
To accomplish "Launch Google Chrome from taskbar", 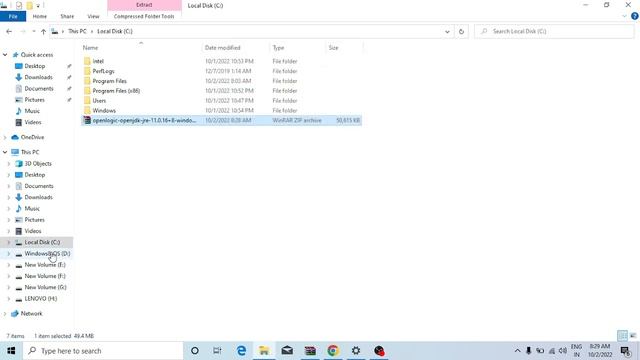I will [x=333, y=351].
